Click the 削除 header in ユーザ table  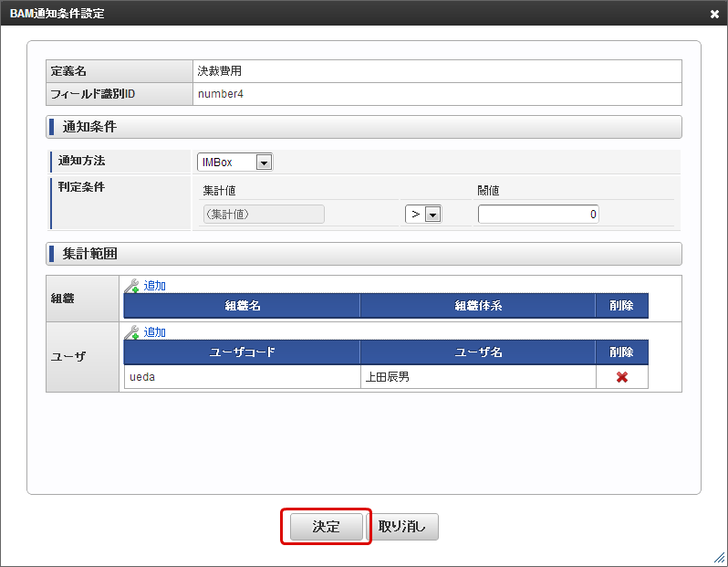(621, 352)
